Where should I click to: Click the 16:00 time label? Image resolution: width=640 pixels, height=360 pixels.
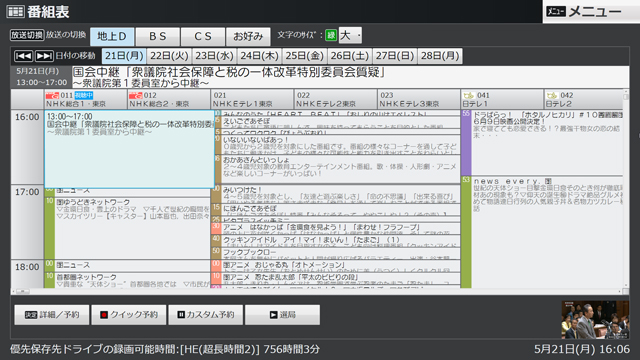[x=27, y=117]
